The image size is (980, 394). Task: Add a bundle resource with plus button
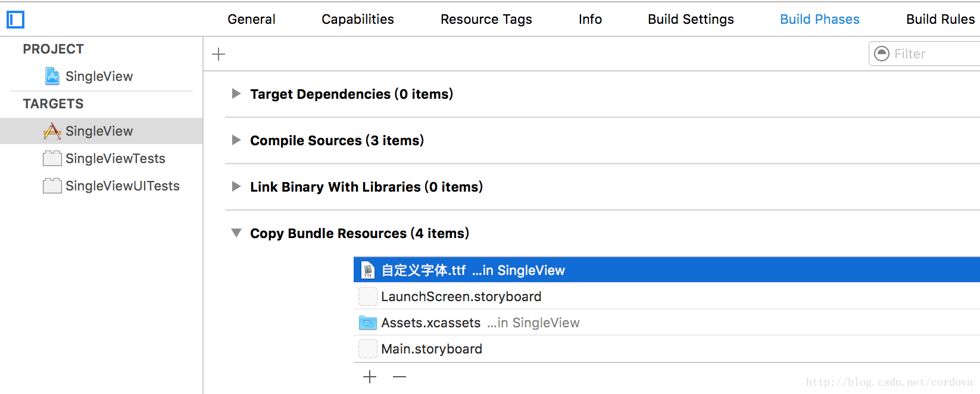[x=370, y=377]
